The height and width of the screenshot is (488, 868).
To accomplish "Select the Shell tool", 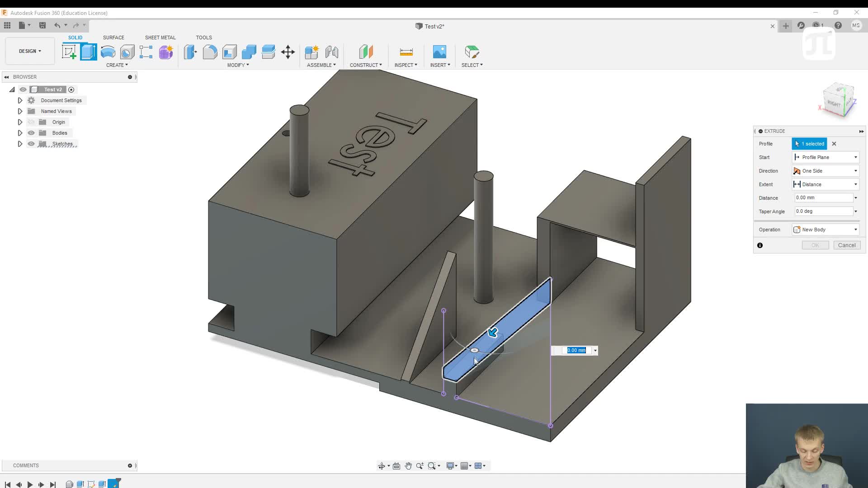I will (230, 52).
